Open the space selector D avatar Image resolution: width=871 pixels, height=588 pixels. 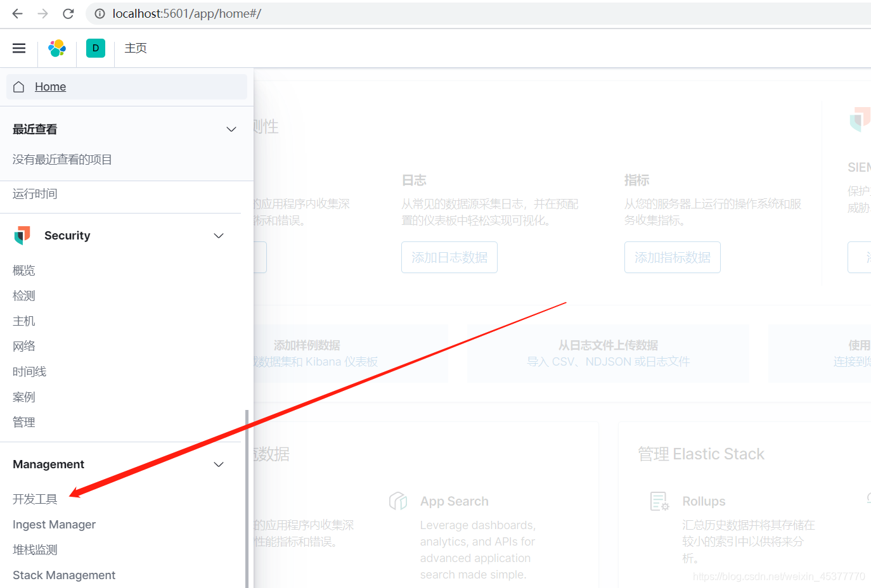96,48
